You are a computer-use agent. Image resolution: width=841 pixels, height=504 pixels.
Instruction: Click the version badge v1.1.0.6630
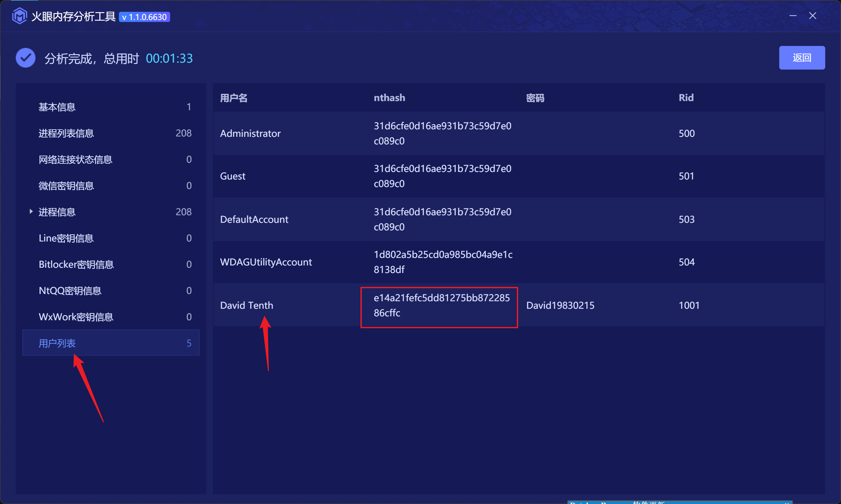coord(145,17)
